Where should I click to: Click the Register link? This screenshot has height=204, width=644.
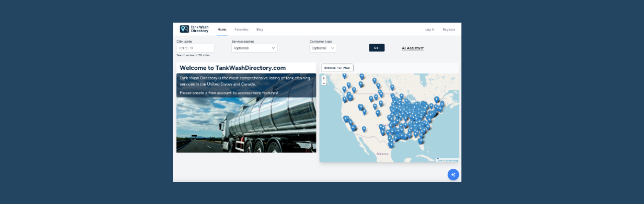point(449,30)
